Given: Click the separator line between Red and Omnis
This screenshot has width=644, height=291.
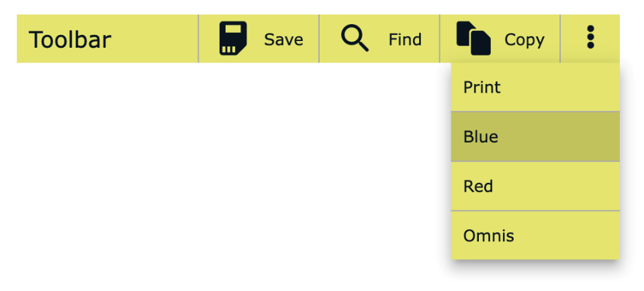Looking at the screenshot, I should click(x=535, y=211).
